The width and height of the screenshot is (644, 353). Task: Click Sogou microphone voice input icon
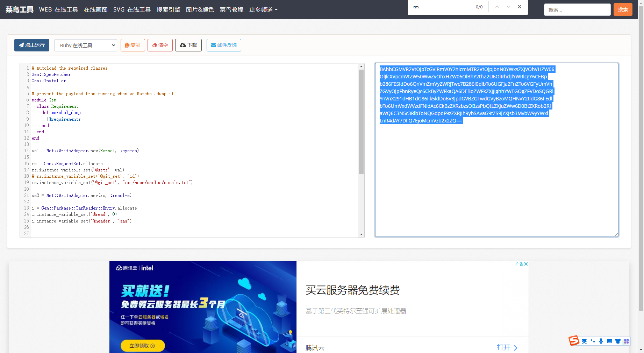601,341
